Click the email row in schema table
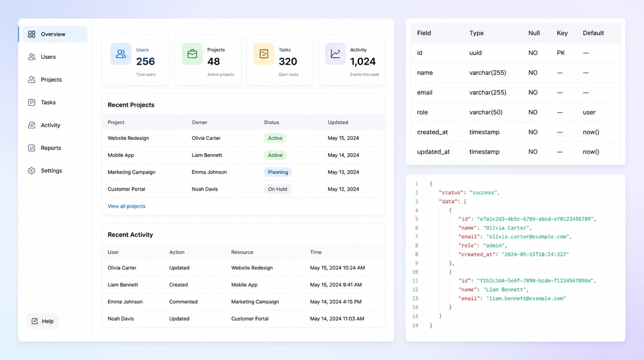The height and width of the screenshot is (360, 644). 515,92
